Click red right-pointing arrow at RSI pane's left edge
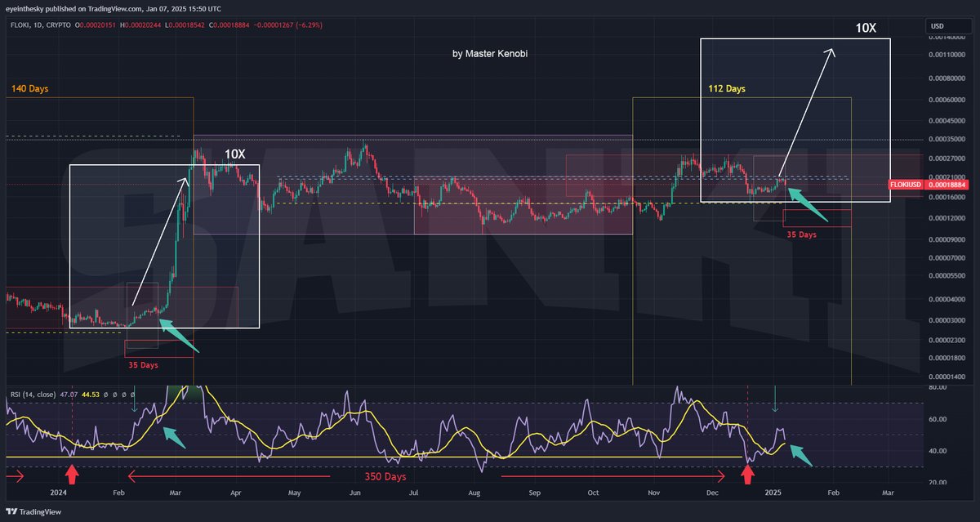The height and width of the screenshot is (522, 980). (14, 475)
